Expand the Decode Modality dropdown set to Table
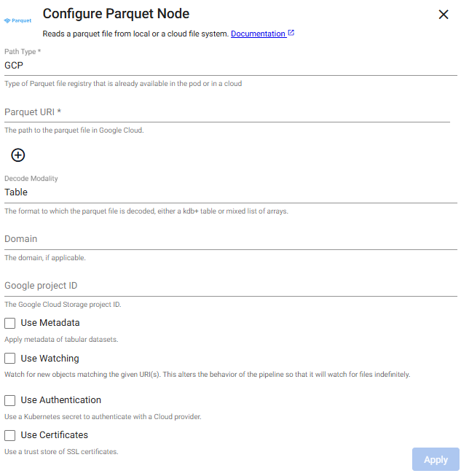 (231, 192)
